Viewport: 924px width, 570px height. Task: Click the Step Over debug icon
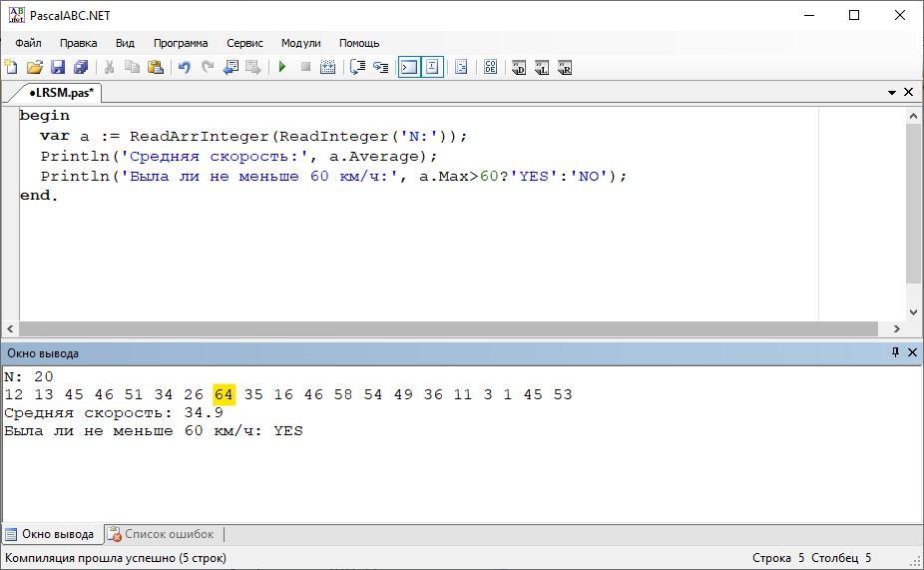(357, 67)
